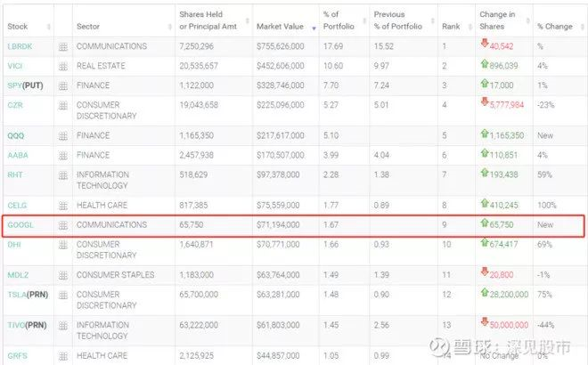Select the $71,194,000 market value cell
The image size is (588, 365).
tap(278, 225)
